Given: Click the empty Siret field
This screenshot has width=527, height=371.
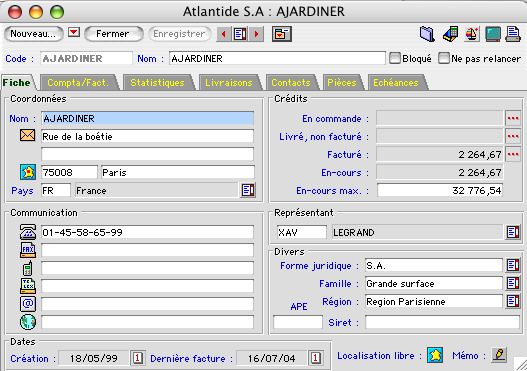Looking at the screenshot, I should coord(442,322).
